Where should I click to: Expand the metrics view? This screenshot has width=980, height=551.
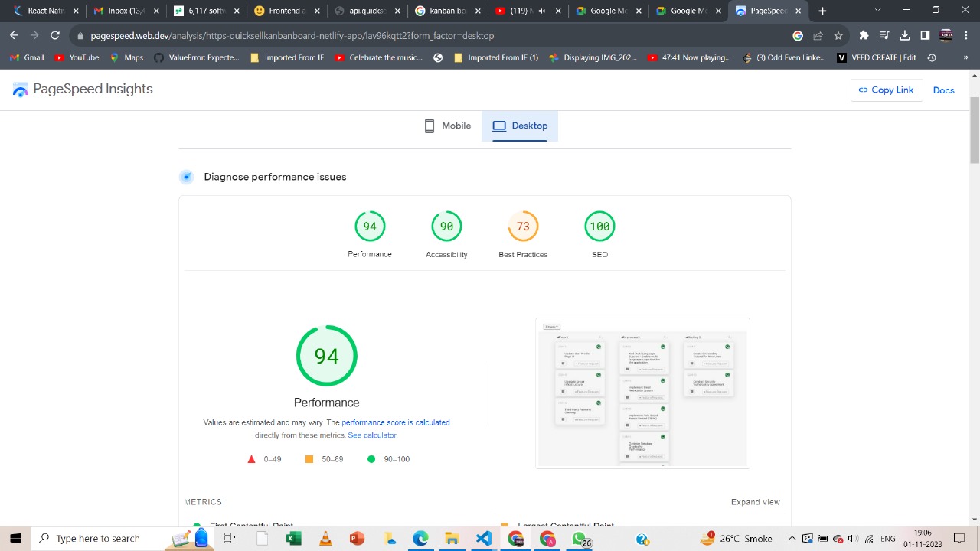pyautogui.click(x=755, y=502)
